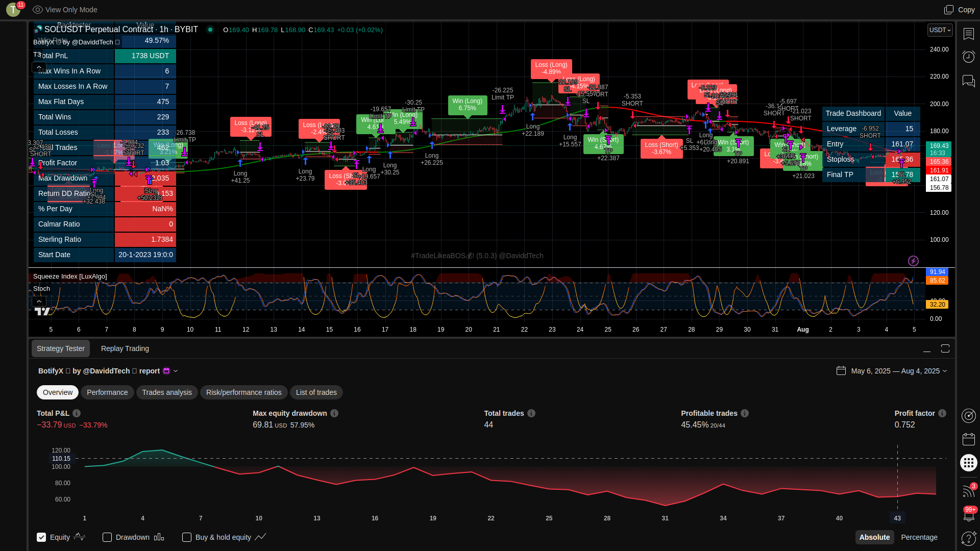Click the Copy chart button

[x=960, y=10]
